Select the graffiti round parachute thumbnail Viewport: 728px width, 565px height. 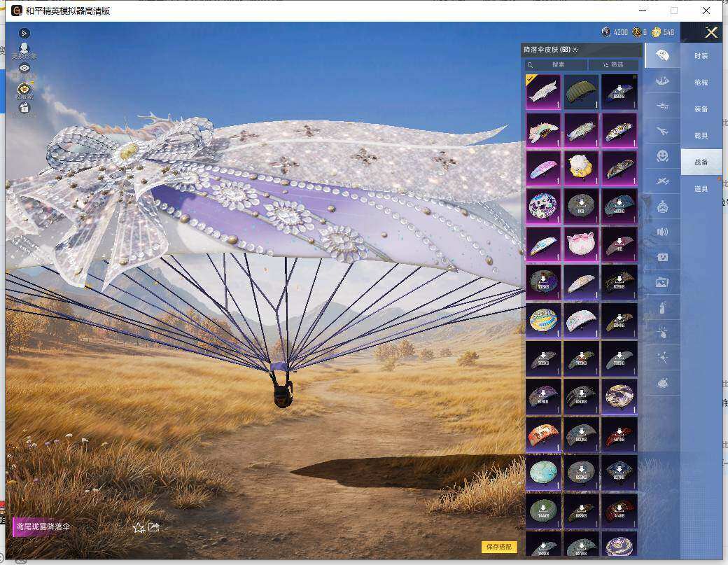tap(543, 206)
